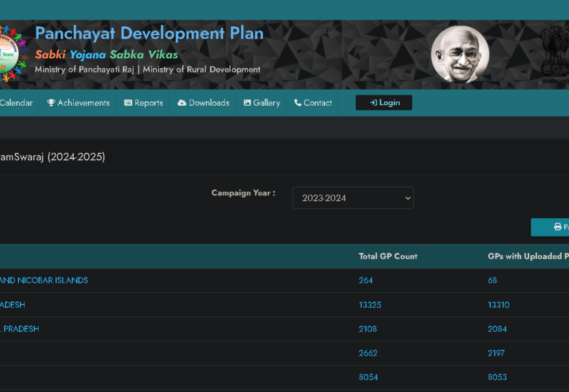Click uploaded GP count 68
569x392 pixels.
[492, 280]
